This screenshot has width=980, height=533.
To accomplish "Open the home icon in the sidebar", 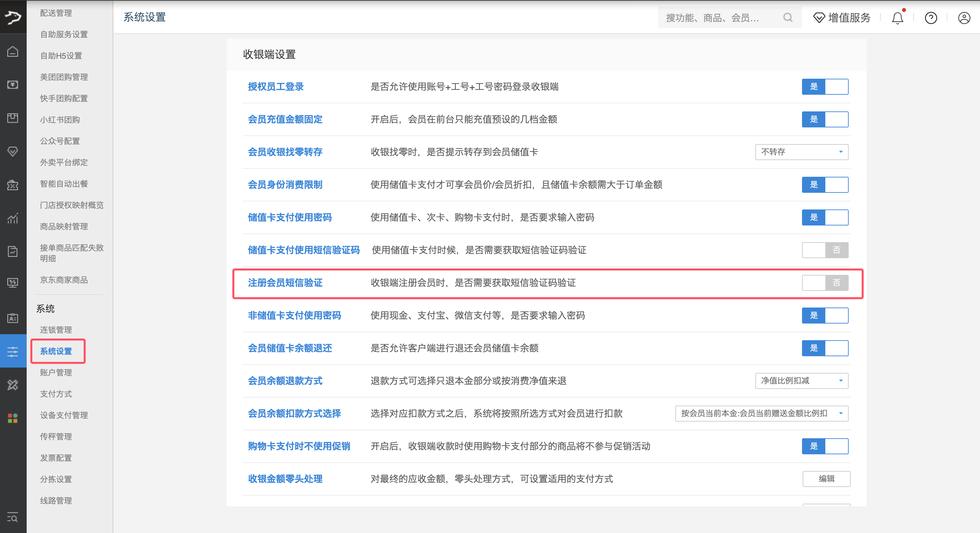I will [x=13, y=51].
